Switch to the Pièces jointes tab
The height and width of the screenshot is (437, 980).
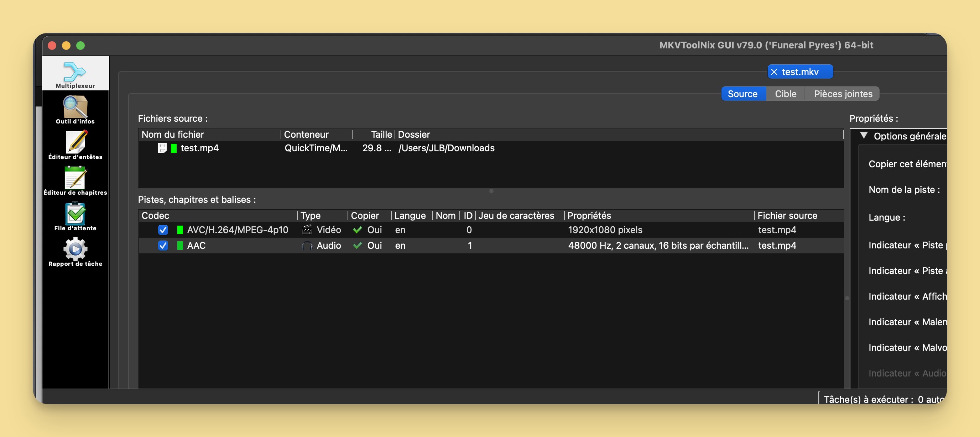(x=843, y=94)
